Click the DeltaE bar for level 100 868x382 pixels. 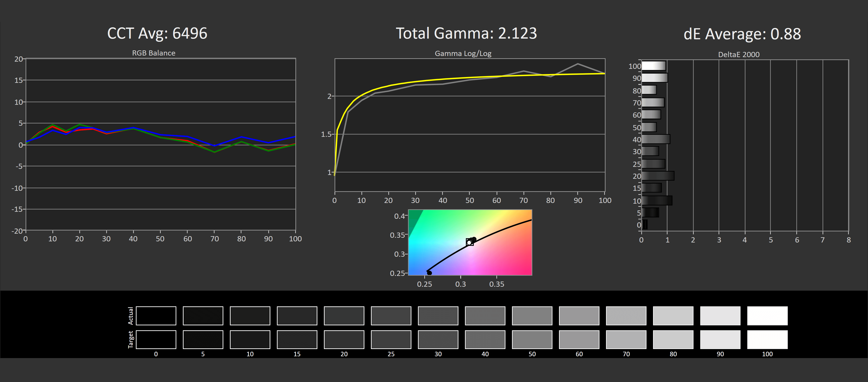click(653, 66)
